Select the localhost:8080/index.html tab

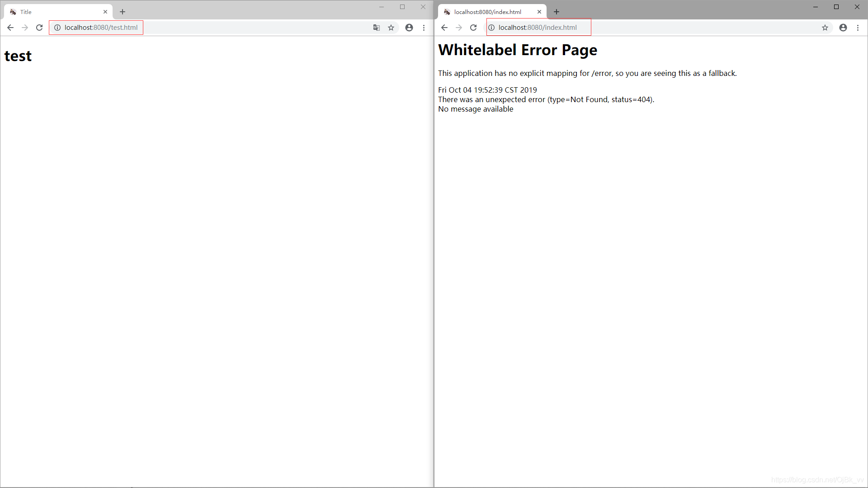click(x=488, y=12)
